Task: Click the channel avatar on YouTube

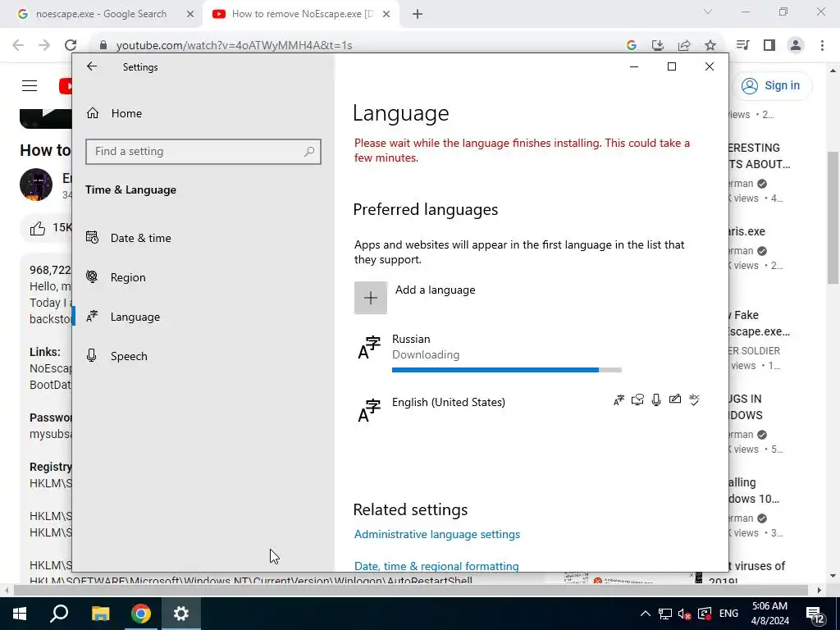Action: tap(36, 185)
